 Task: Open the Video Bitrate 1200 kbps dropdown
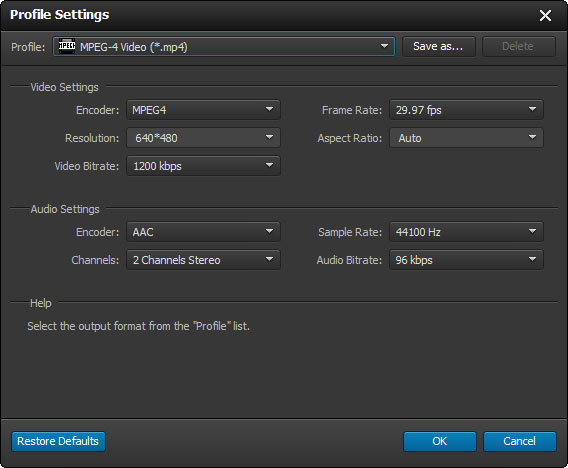(203, 166)
